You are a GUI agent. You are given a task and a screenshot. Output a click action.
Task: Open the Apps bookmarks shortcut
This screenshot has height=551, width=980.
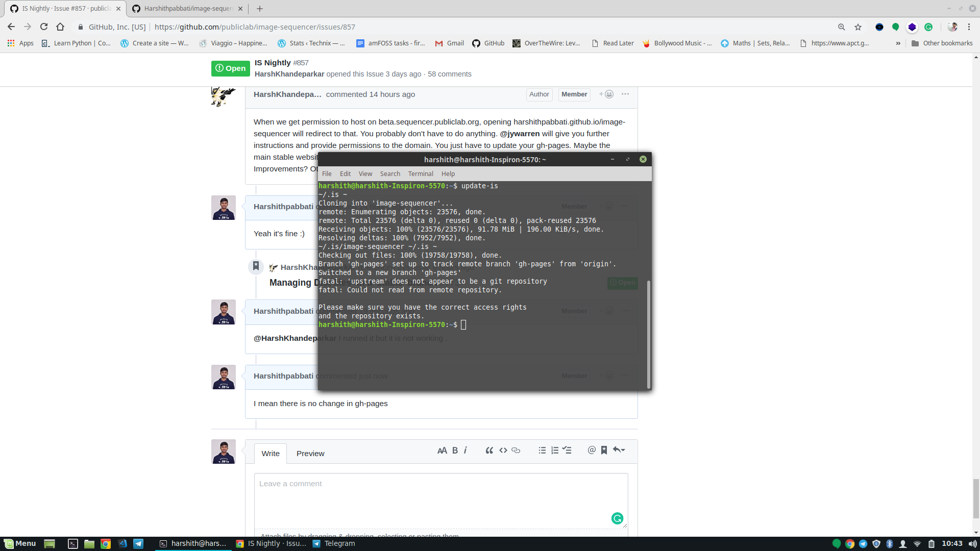pyautogui.click(x=20, y=43)
